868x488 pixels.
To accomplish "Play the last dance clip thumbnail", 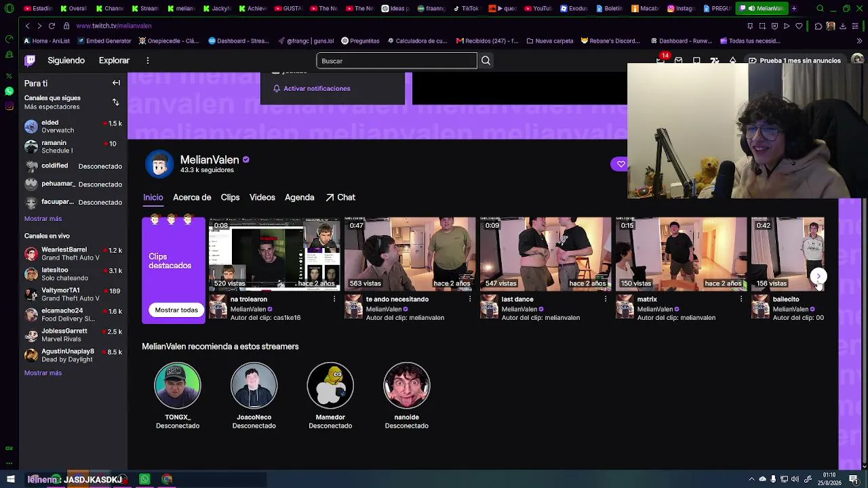I will 546,253.
